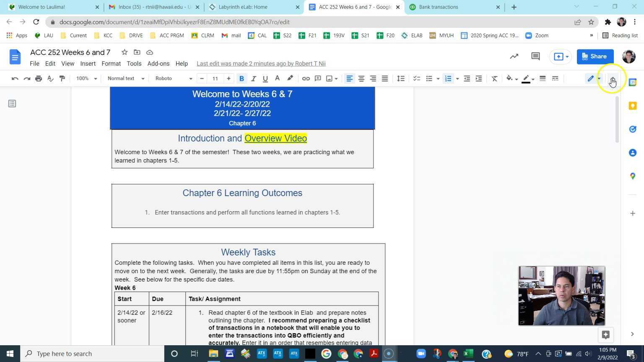Image resolution: width=644 pixels, height=362 pixels.
Task: Toggle underline formatting
Action: [x=265, y=78]
